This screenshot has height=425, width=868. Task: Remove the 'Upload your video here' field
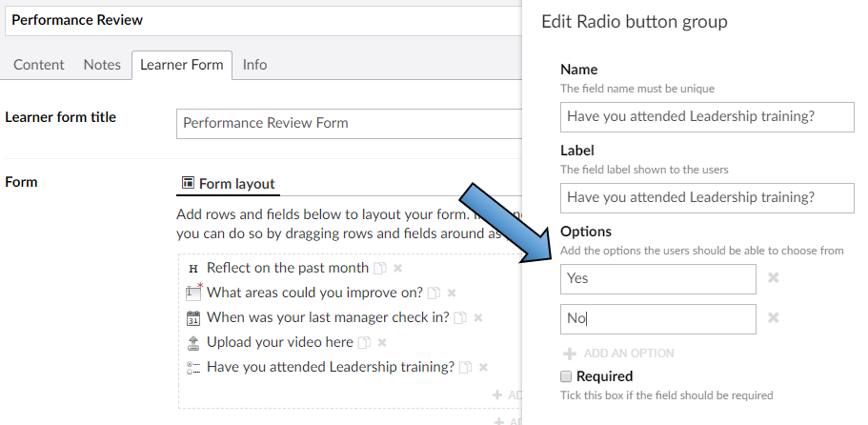(x=382, y=343)
